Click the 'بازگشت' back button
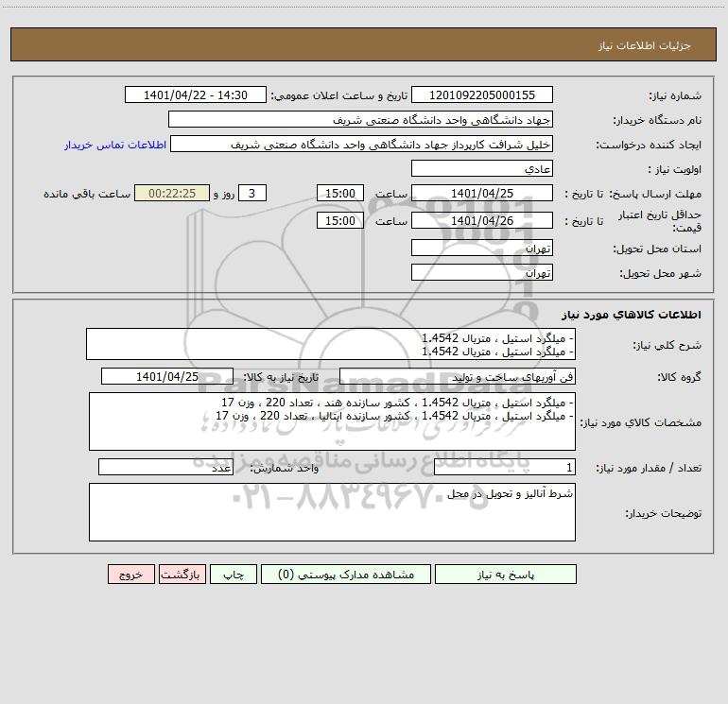 click(182, 574)
